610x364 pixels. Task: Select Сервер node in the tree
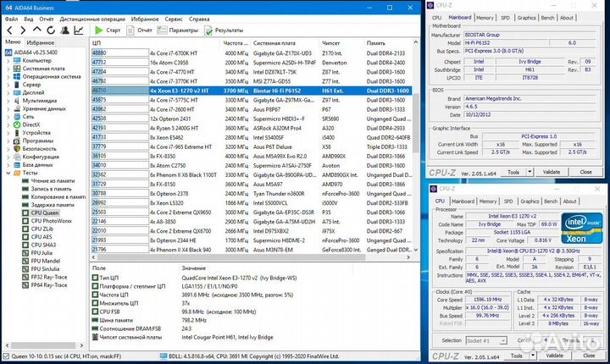[31, 85]
